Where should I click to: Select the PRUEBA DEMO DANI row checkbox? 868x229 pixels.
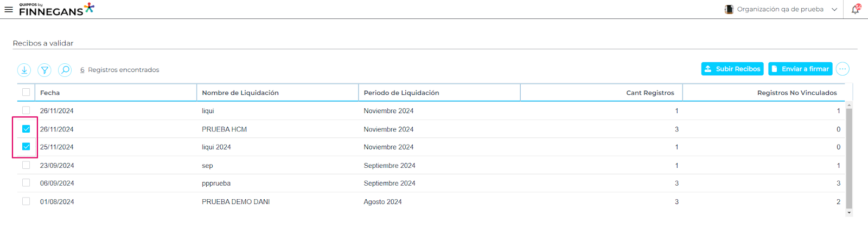26,201
